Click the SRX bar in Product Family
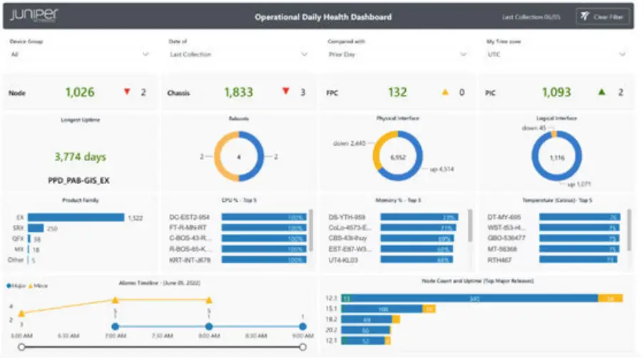The image size is (644, 361). tap(36, 228)
